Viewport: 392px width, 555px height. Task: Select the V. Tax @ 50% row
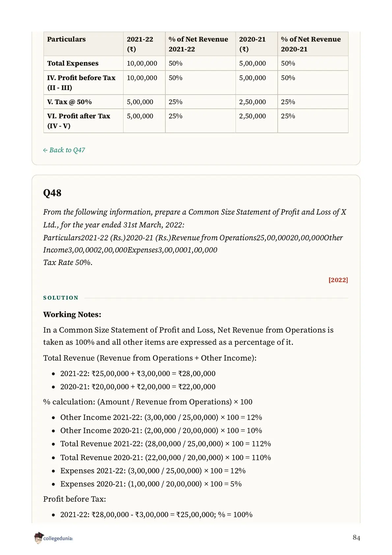pyautogui.click(x=196, y=102)
